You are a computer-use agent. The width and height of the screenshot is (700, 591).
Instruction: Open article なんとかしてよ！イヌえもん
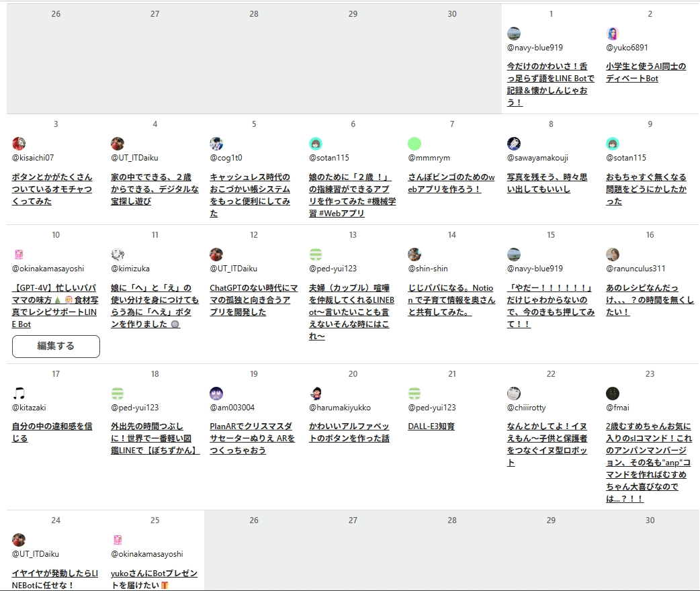[547, 444]
